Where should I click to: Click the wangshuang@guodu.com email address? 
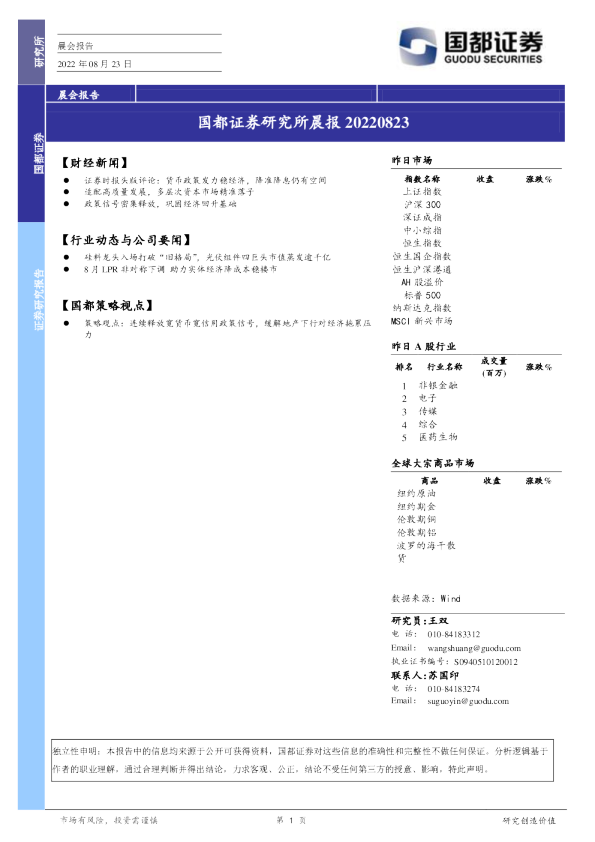474,648
